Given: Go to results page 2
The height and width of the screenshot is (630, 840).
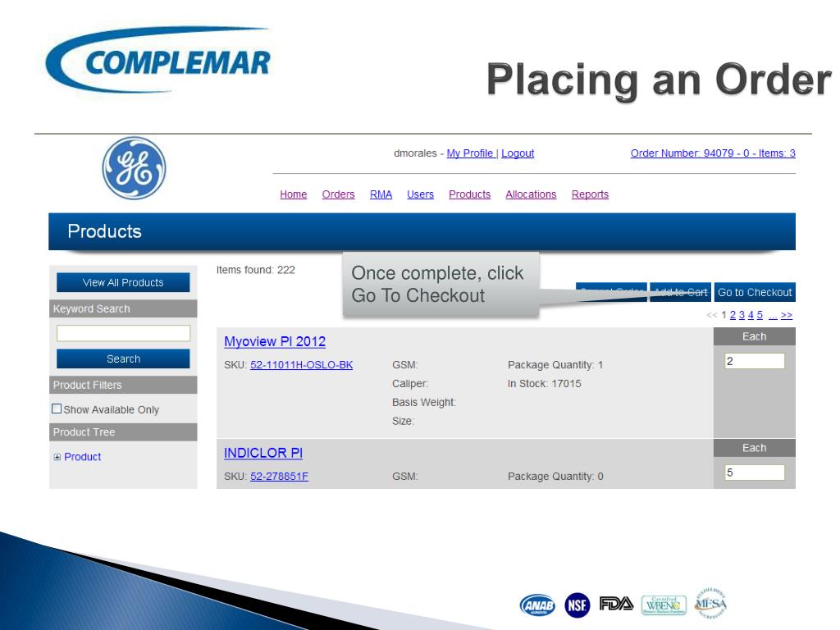Looking at the screenshot, I should pyautogui.click(x=733, y=315).
